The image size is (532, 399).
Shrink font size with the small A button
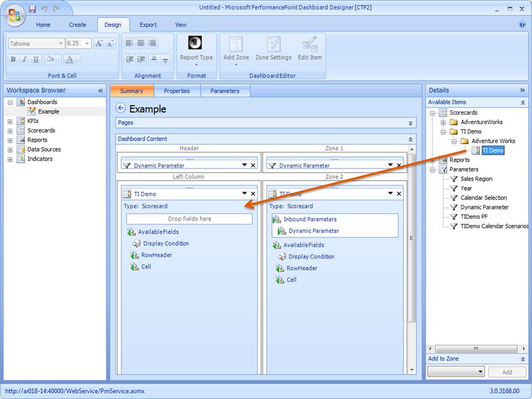click(110, 43)
